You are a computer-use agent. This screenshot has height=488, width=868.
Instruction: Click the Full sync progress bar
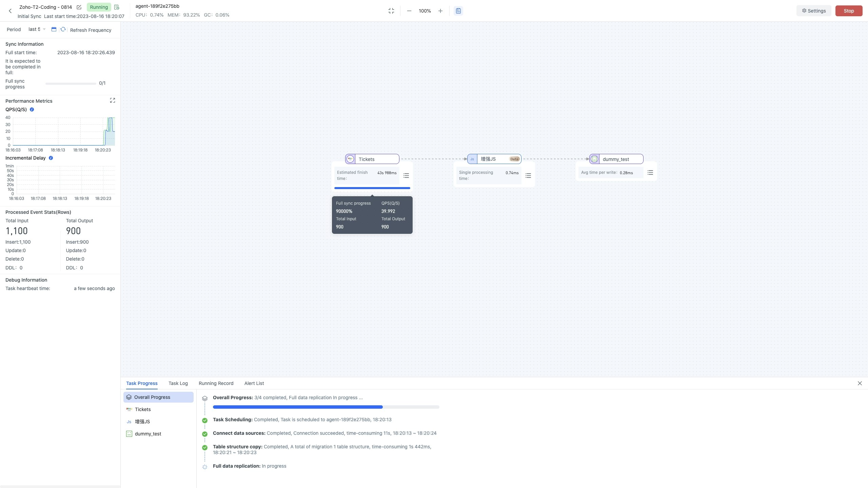tap(71, 83)
